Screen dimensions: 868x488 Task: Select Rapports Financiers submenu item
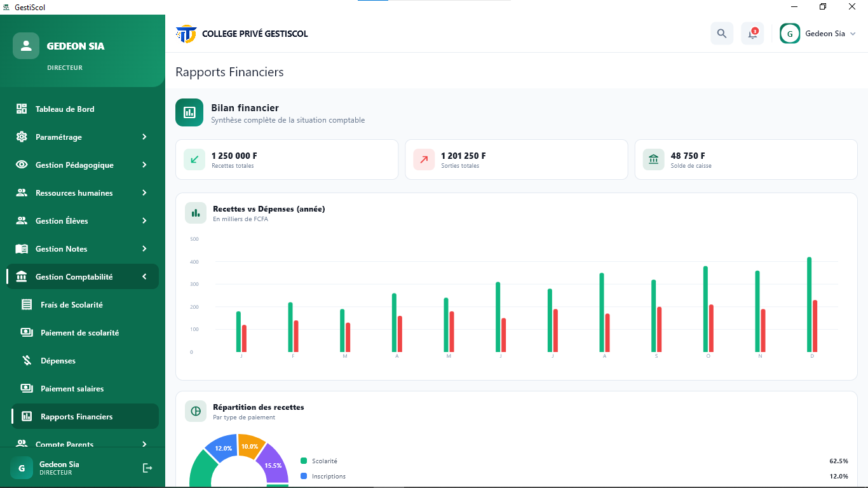[85, 416]
